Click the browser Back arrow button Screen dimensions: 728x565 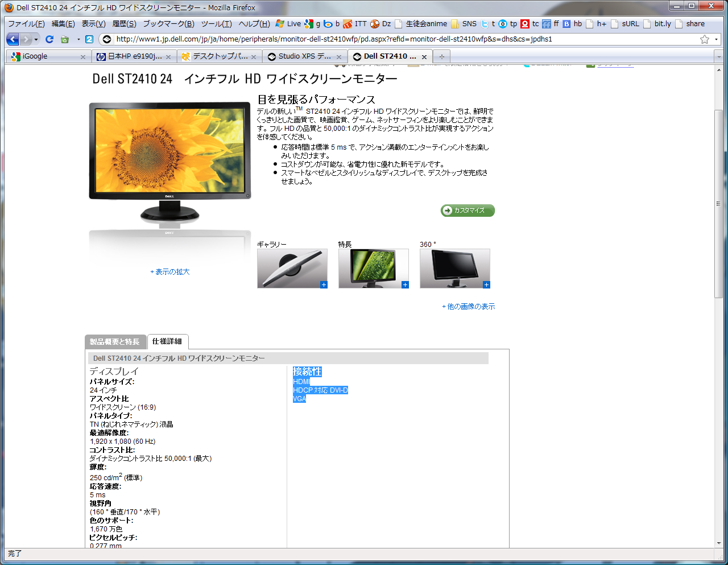click(13, 39)
